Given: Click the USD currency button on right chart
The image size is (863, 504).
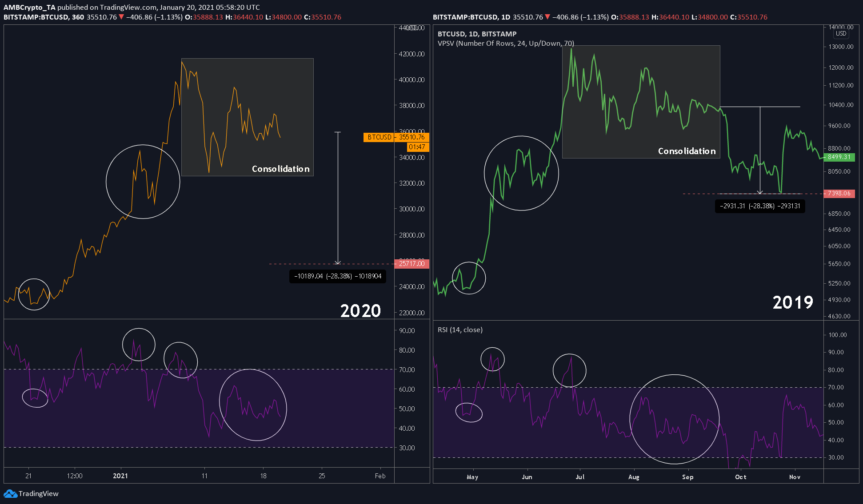Looking at the screenshot, I should click(841, 34).
